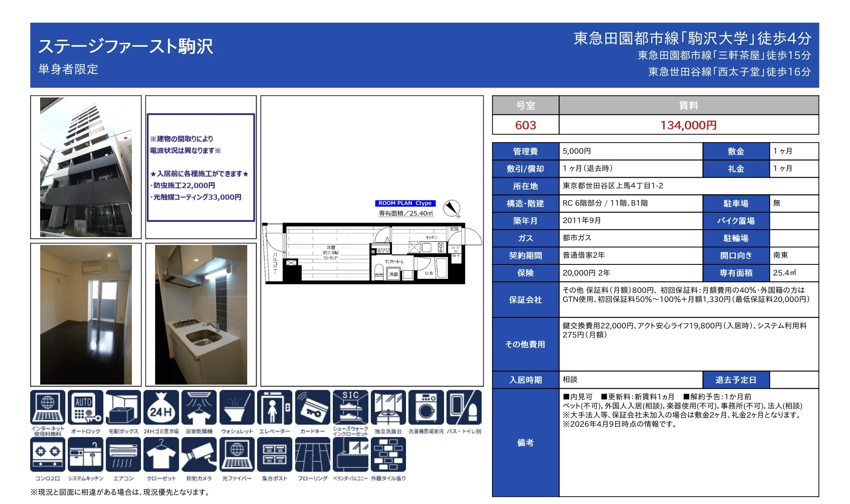Click room number 603 cell
The width and height of the screenshot is (850, 504).
[x=525, y=125]
